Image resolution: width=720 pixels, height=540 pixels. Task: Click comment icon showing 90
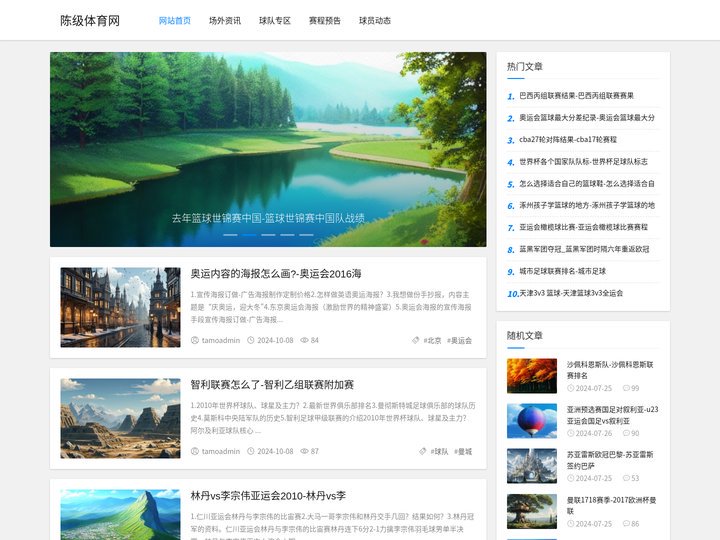(x=626, y=433)
